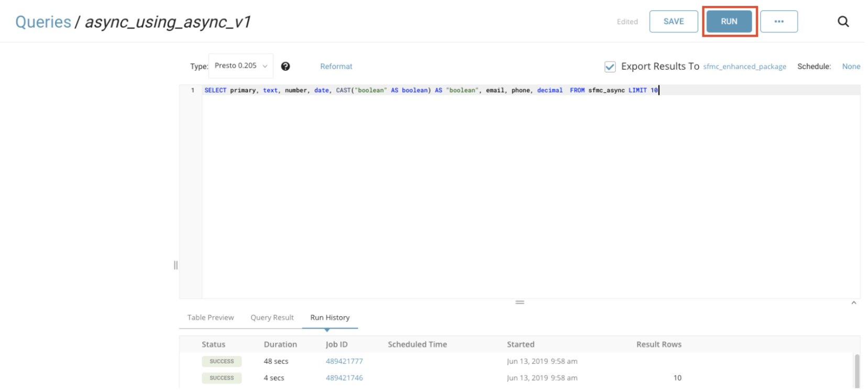Click the SAVE button

673,21
